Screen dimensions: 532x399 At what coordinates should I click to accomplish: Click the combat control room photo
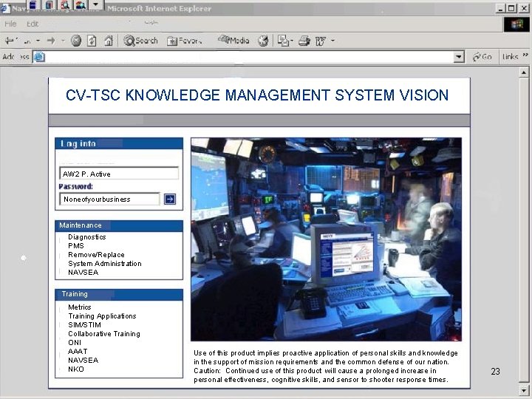pyautogui.click(x=326, y=239)
